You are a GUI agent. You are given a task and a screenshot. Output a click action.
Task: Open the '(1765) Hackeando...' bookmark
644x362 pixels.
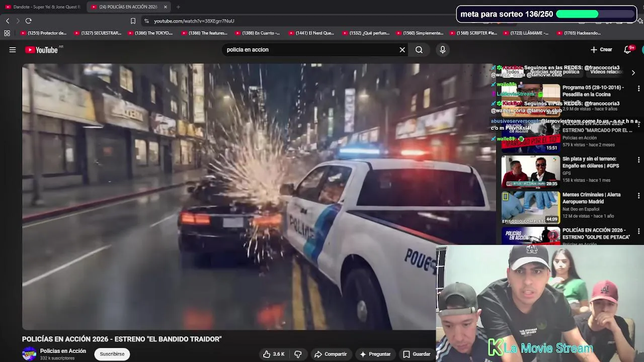[x=579, y=33]
